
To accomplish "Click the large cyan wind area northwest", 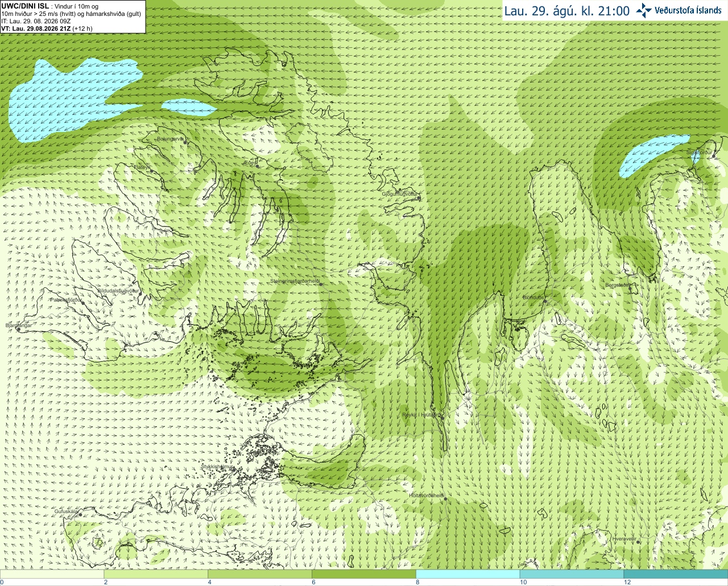I will coord(68,97).
